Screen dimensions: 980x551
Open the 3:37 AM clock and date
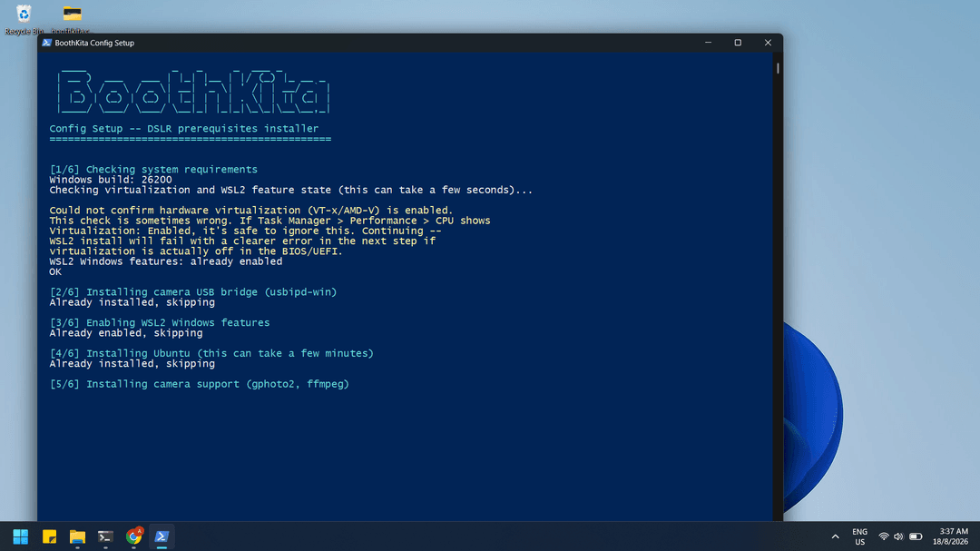point(950,536)
